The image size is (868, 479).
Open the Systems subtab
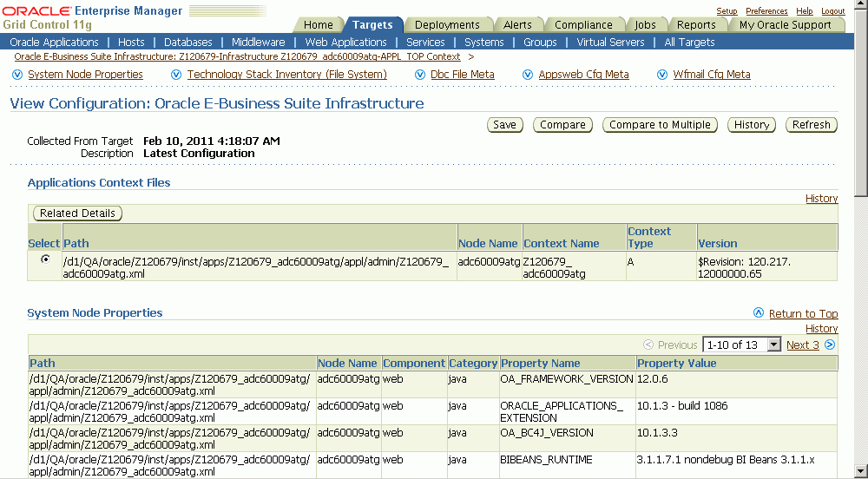[483, 42]
